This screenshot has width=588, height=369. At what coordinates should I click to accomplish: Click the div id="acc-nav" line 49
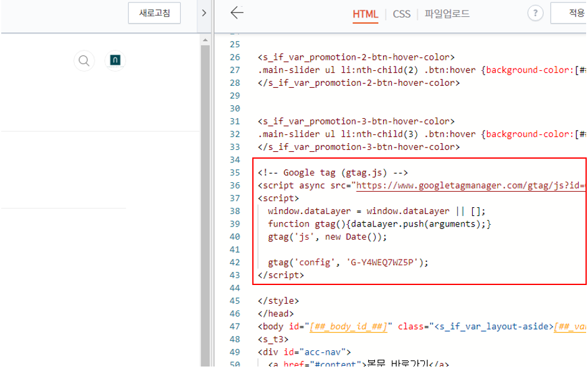coord(304,352)
